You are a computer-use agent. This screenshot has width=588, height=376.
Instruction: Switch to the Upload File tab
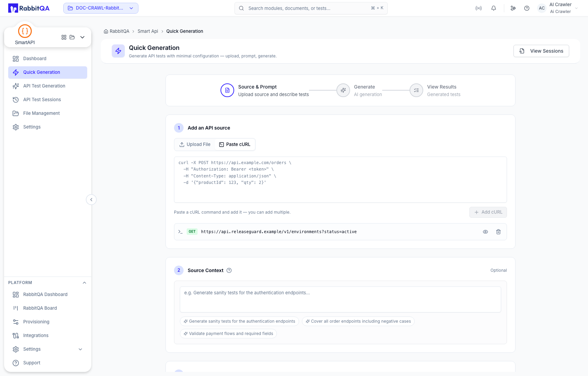tap(195, 145)
